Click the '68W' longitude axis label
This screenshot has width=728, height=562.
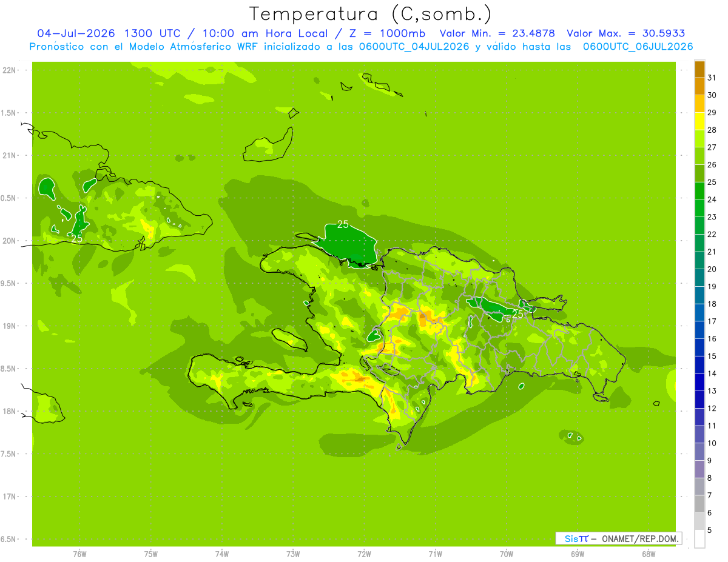coord(649,554)
